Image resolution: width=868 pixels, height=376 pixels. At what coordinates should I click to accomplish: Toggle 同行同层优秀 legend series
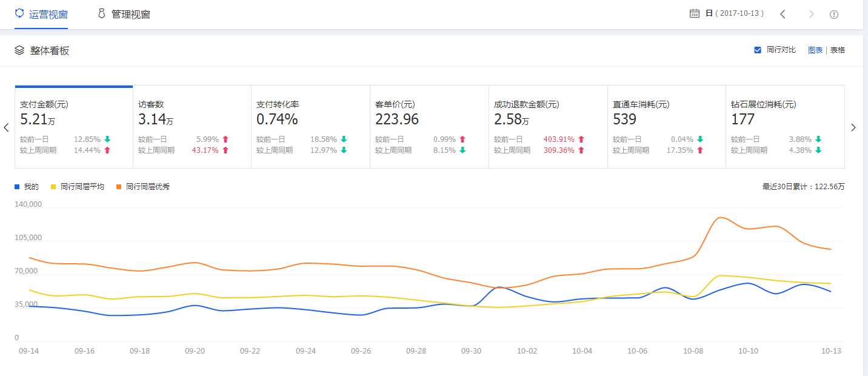click(x=144, y=187)
